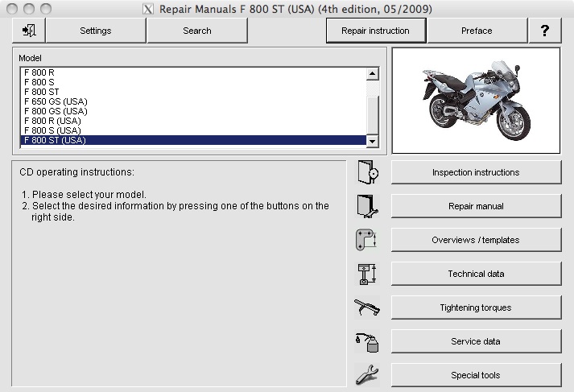Image resolution: width=574 pixels, height=392 pixels.
Task: Open the Special tools button
Action: (476, 375)
